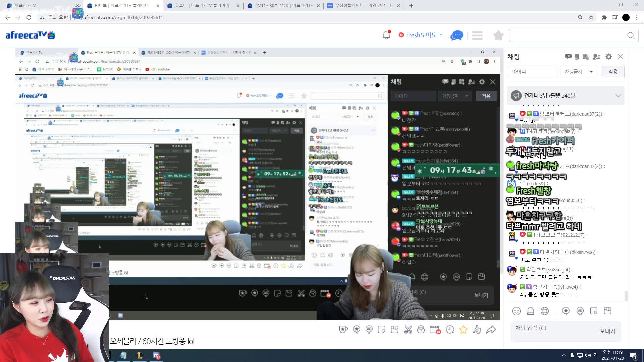Open the messenger chat bubble icon in header

point(457,35)
